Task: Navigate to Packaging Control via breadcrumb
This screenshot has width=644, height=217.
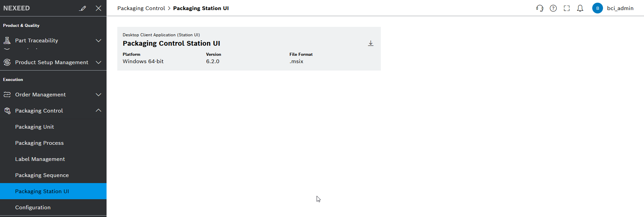Action: pos(141,8)
